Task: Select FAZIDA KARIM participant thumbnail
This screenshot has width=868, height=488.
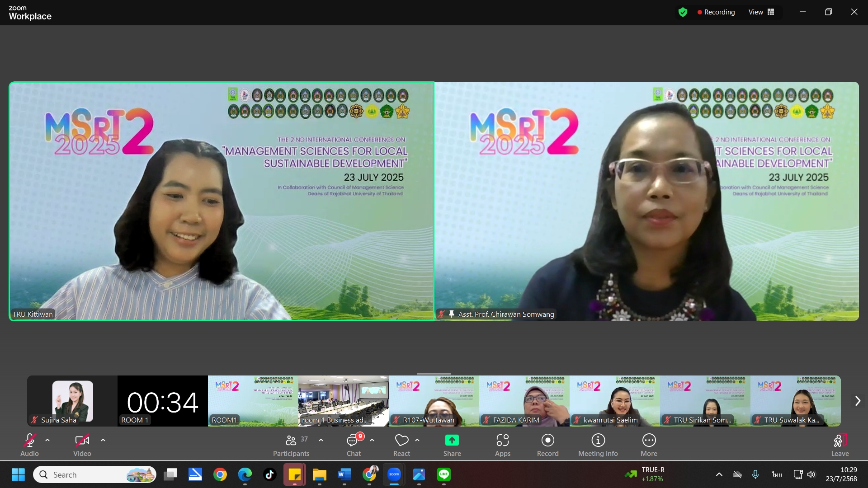Action: click(x=524, y=401)
